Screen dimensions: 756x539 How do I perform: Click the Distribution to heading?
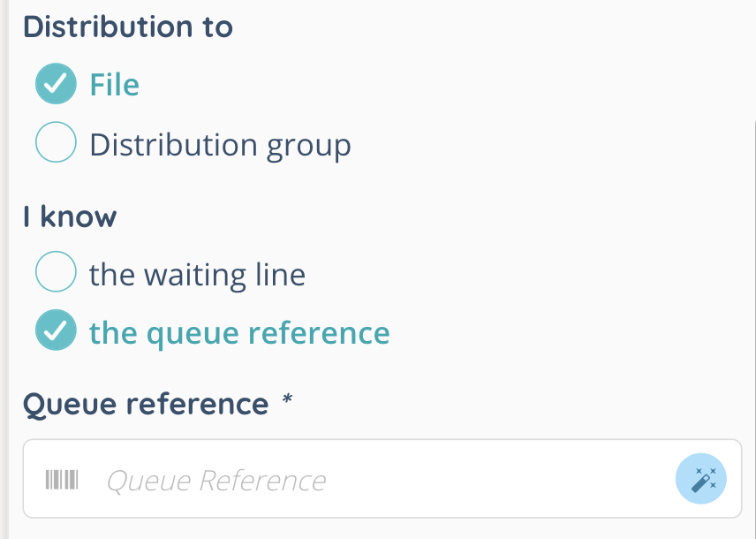point(128,27)
